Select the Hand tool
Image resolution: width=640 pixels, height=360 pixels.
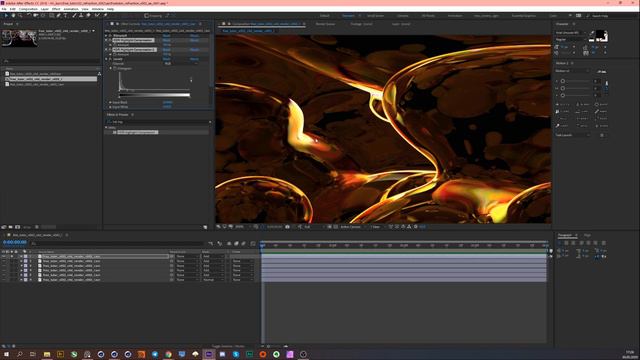(x=13, y=16)
